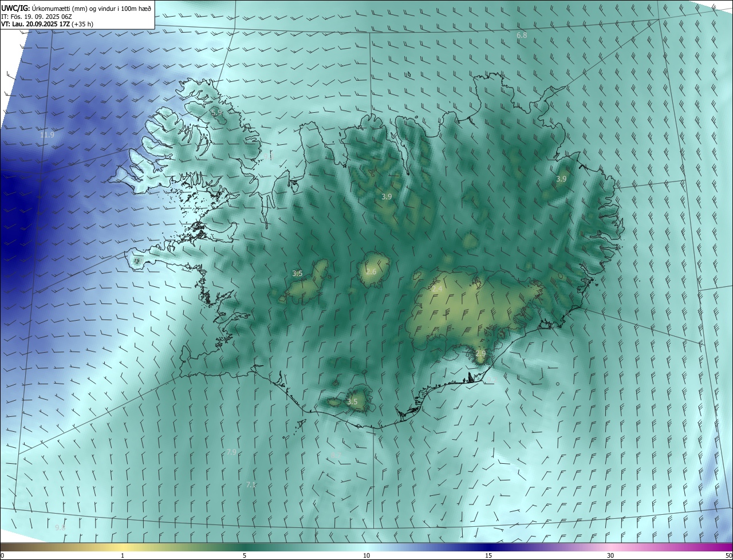Screen dimensions: 733x560
Task: Click the 2.4 value on the Vatnajökull glacier
Action: [x=437, y=289]
